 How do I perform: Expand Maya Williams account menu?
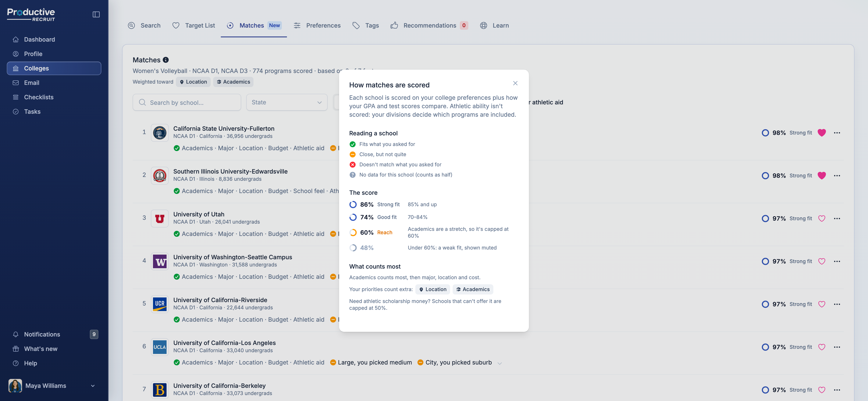pyautogui.click(x=93, y=386)
